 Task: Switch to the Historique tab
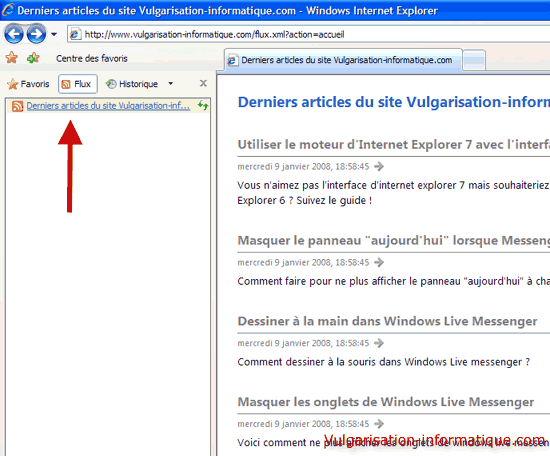[132, 84]
